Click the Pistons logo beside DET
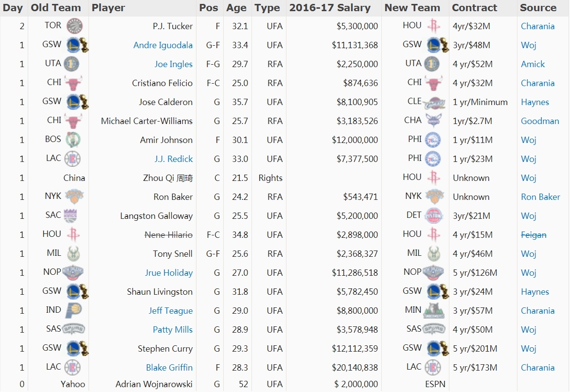This screenshot has width=570, height=392. click(433, 215)
